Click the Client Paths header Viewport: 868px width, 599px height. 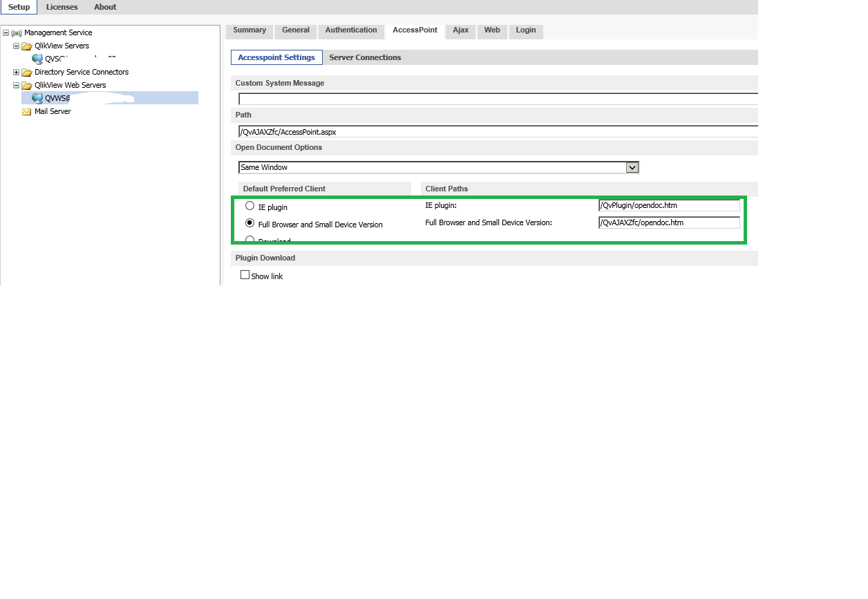click(589, 189)
